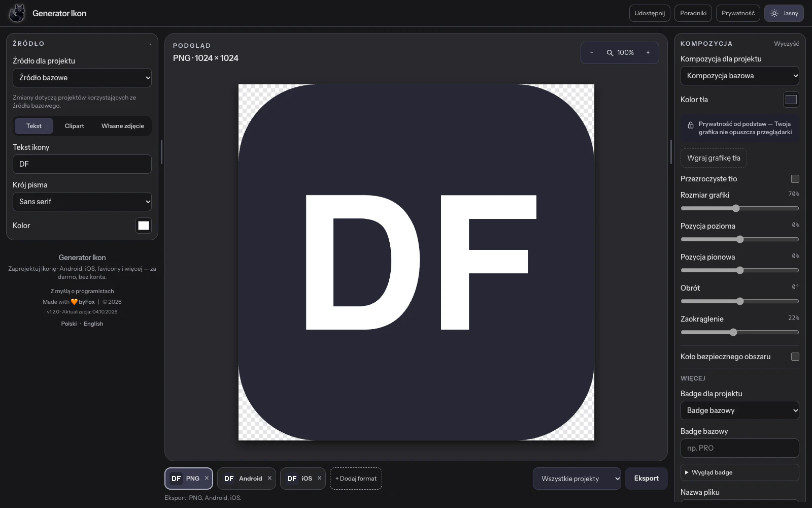Click the DF thumbnail on the Android chip
This screenshot has height=508, width=812.
(229, 479)
